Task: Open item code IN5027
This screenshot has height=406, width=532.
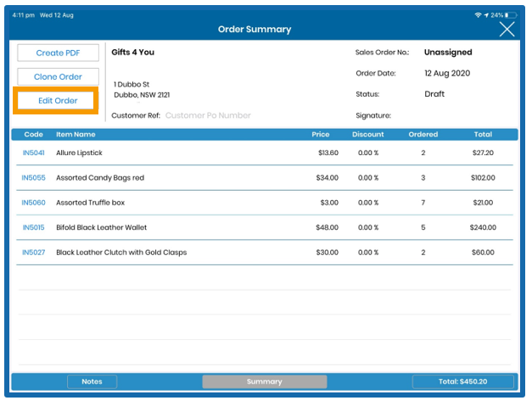Action: (x=34, y=253)
